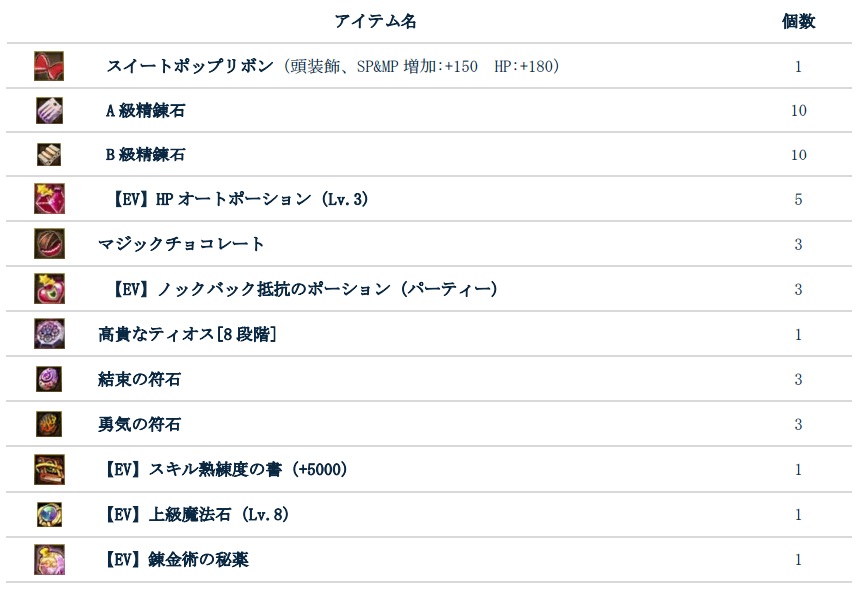This screenshot has width=858, height=591.
Task: Select the B級精錬石 beige stone icon
Action: [x=49, y=155]
